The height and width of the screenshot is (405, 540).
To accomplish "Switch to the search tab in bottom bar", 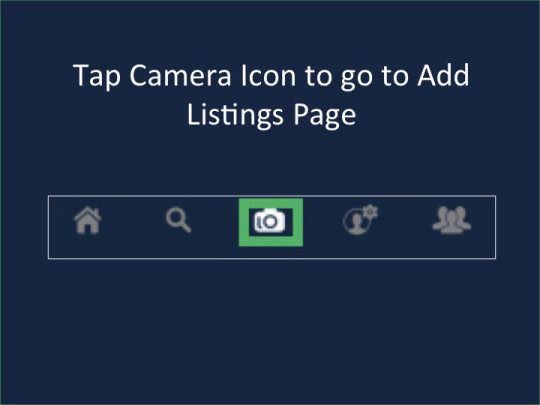I will click(178, 220).
